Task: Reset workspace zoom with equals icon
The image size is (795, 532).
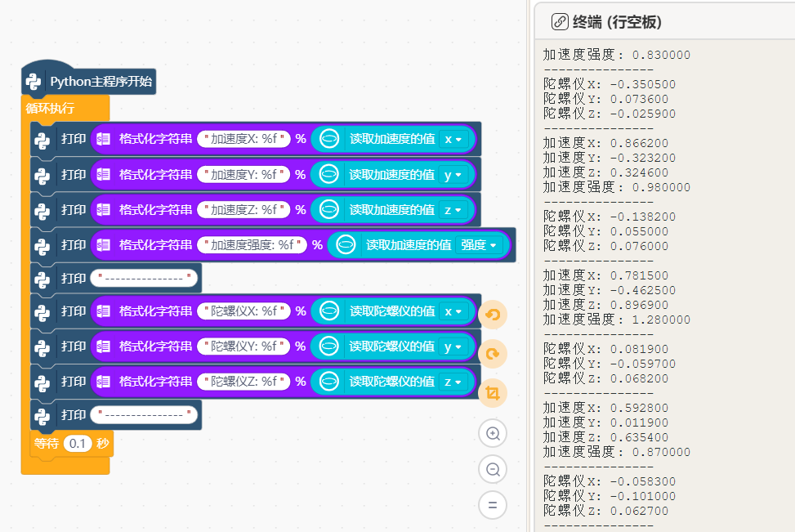Action: coord(493,505)
